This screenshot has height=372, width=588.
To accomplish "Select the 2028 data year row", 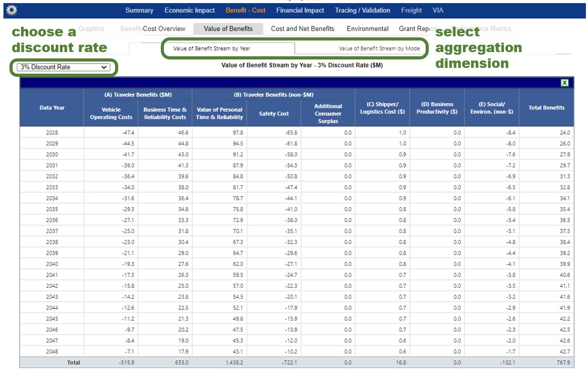I will click(x=52, y=133).
